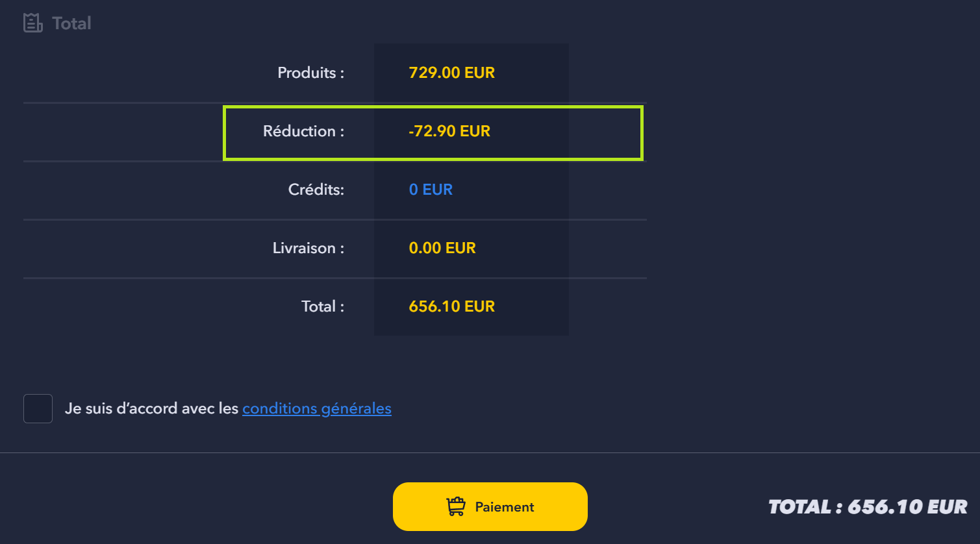Viewport: 980px width, 544px height.
Task: Select the -72.90 EUR discount value
Action: coord(449,131)
